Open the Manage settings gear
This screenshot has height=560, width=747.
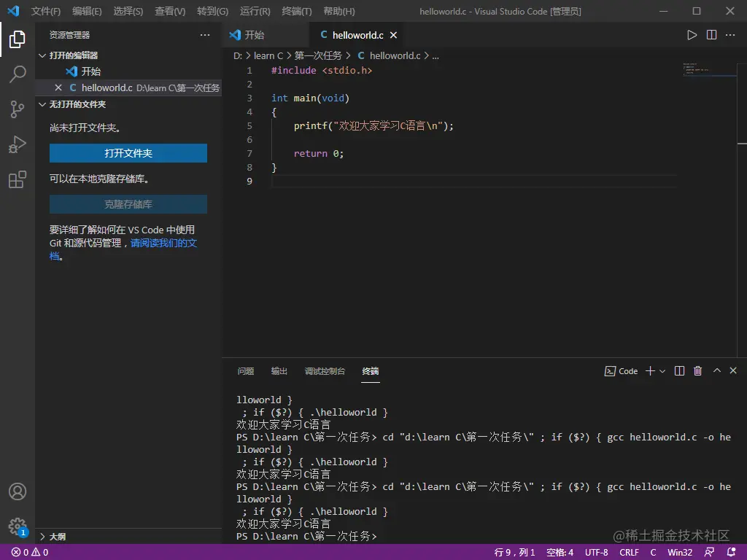(x=18, y=526)
